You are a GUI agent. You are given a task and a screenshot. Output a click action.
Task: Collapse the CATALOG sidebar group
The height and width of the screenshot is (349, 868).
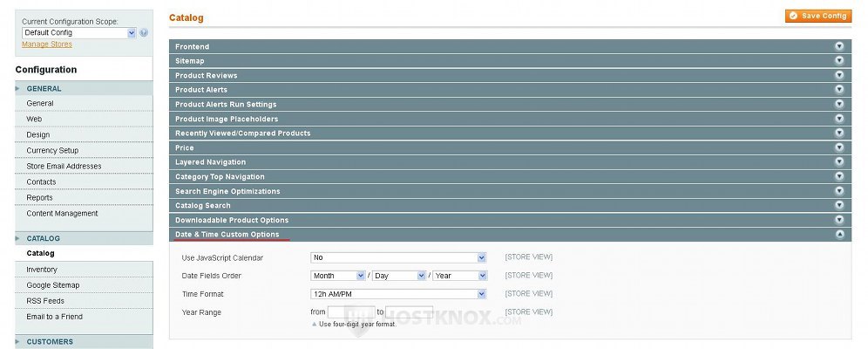click(x=84, y=238)
